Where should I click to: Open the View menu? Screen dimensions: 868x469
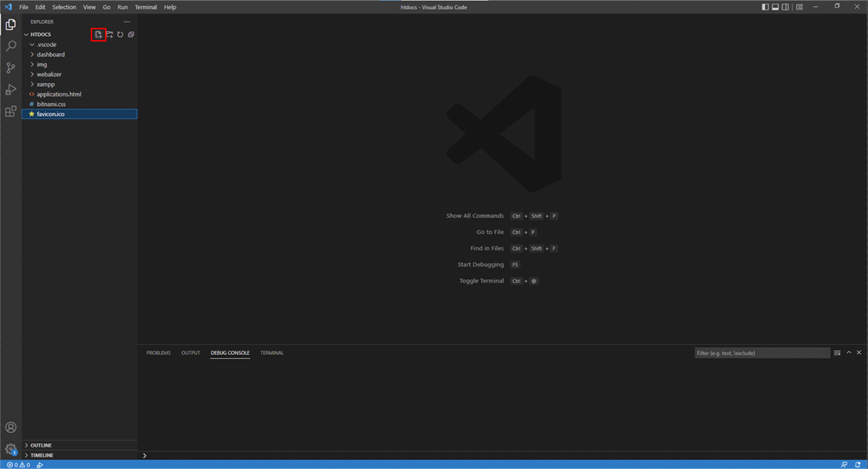pos(89,7)
